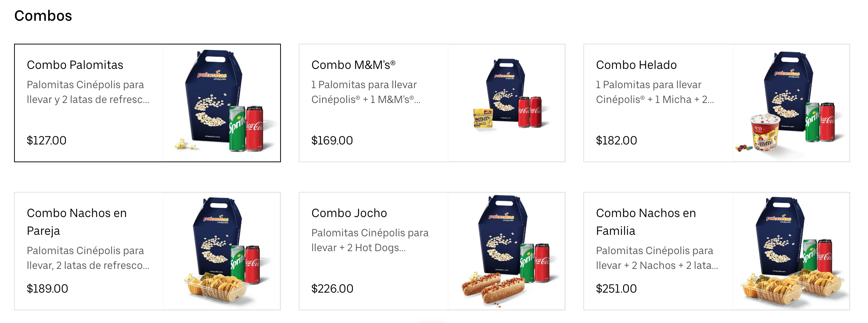Click the Combo M&M's product image
Image resolution: width=868 pixels, height=323 pixels.
point(507,103)
